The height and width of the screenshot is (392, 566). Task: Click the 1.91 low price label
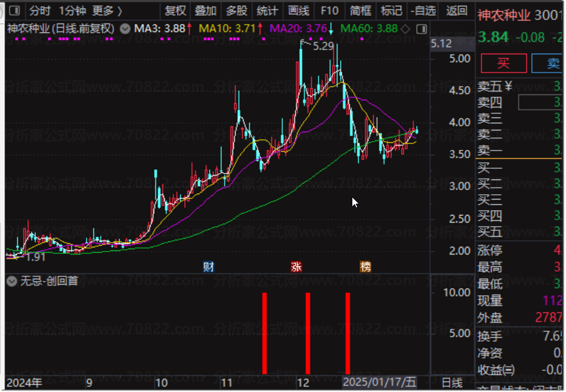(x=36, y=257)
